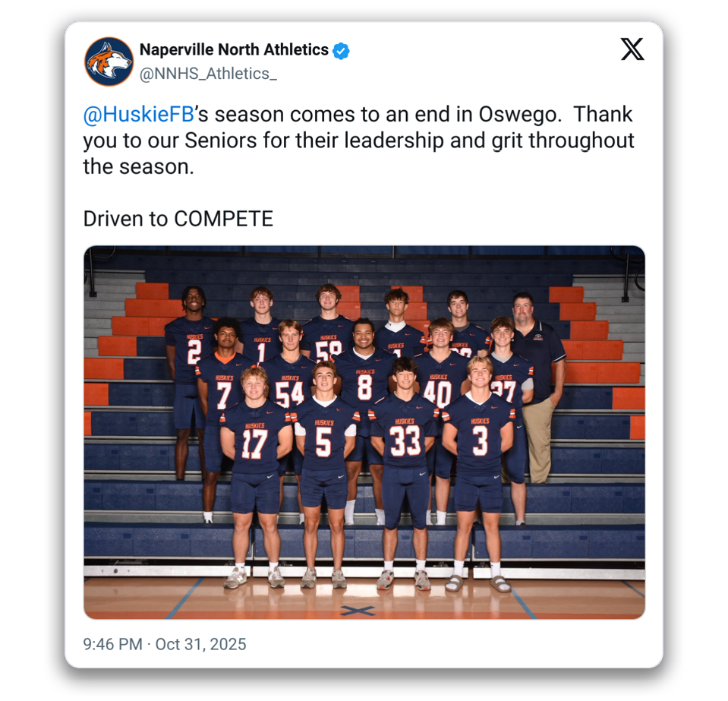
Task: Click jersey number 8 in middle row
Action: click(365, 387)
